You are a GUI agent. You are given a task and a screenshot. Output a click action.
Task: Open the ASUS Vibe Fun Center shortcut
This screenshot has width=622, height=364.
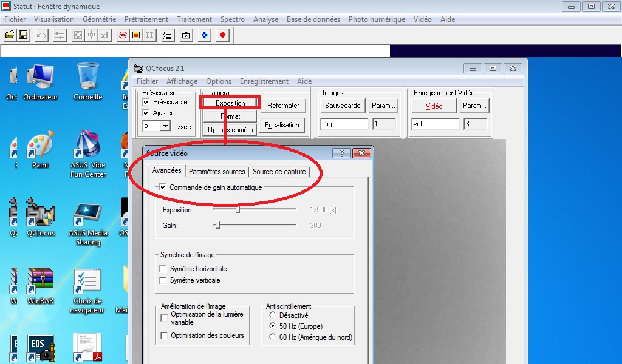pyautogui.click(x=87, y=153)
